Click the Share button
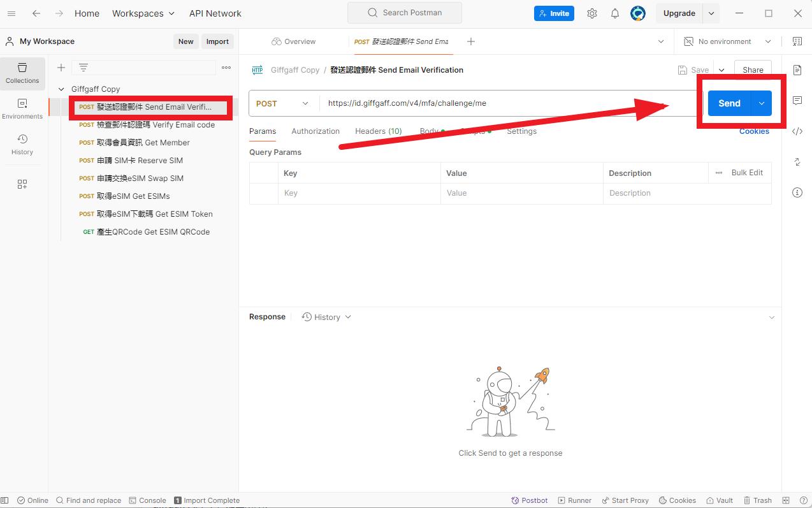 click(x=753, y=70)
